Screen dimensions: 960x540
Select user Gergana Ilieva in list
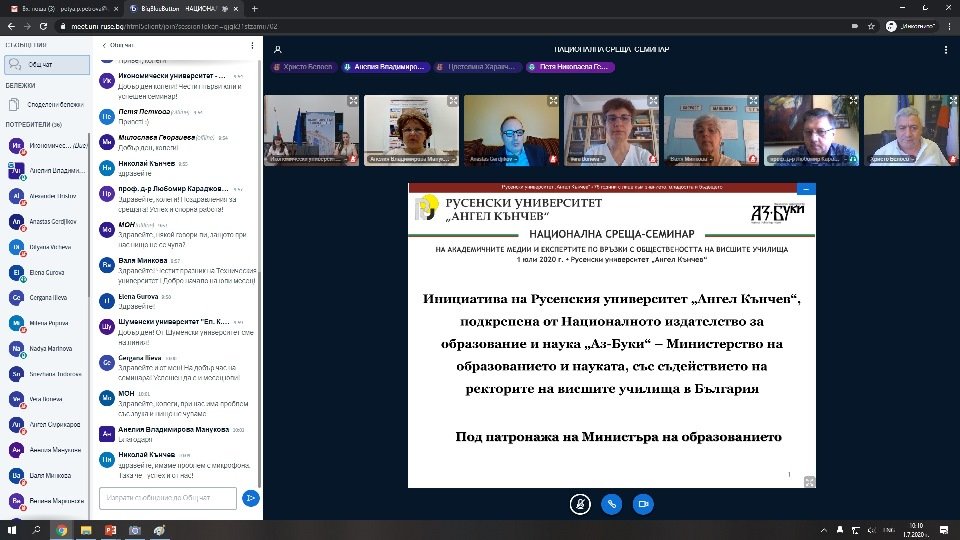pyautogui.click(x=46, y=298)
